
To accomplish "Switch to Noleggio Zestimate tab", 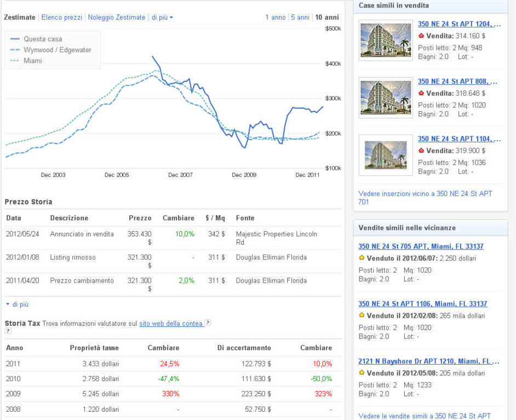I will [117, 17].
